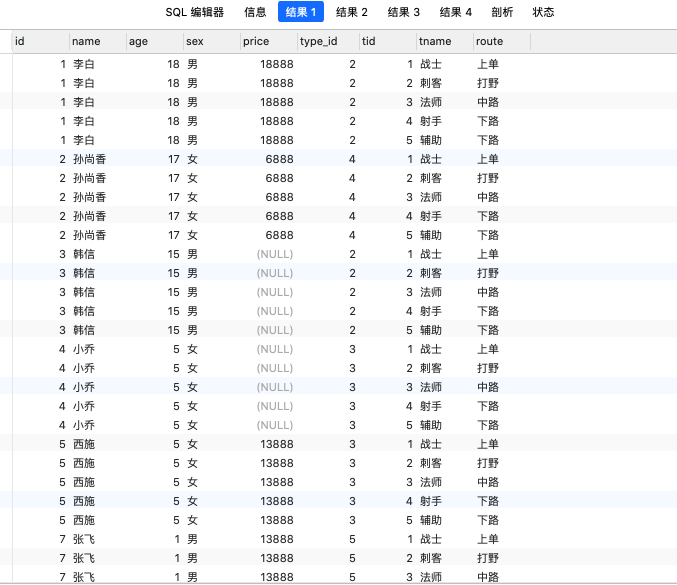Click the price column header
677x585 pixels.
[x=269, y=41]
